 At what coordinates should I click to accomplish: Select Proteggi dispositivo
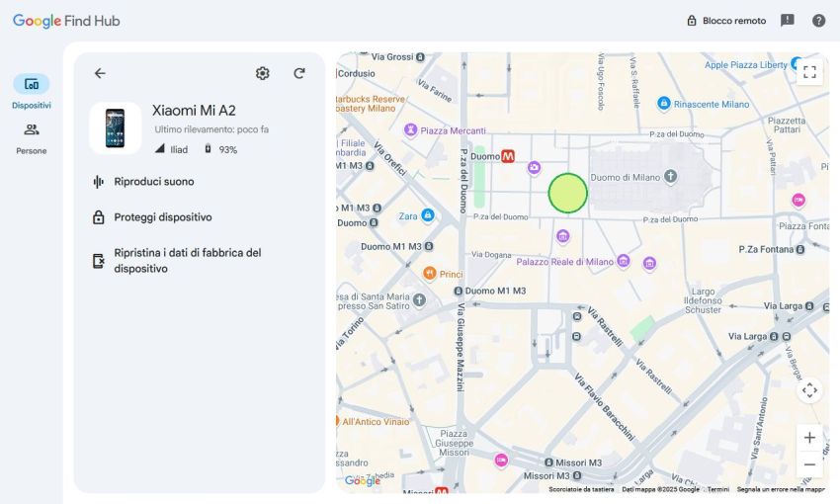coord(152,217)
